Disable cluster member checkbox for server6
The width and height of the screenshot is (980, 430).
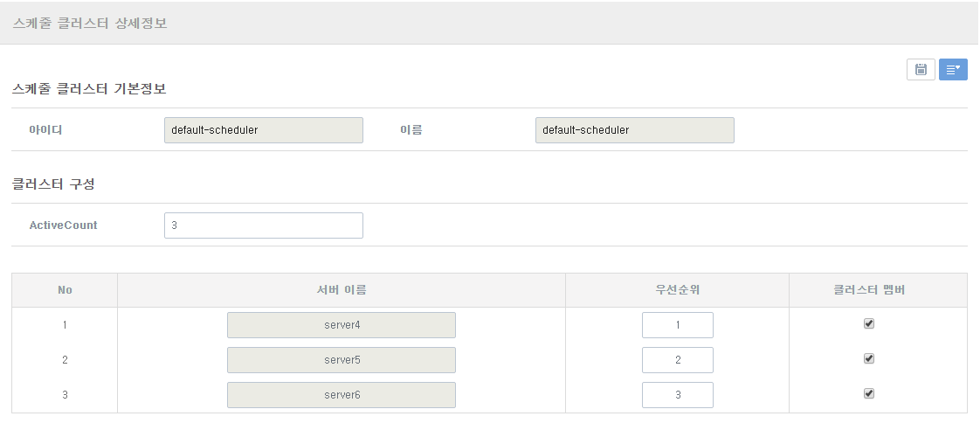point(868,393)
